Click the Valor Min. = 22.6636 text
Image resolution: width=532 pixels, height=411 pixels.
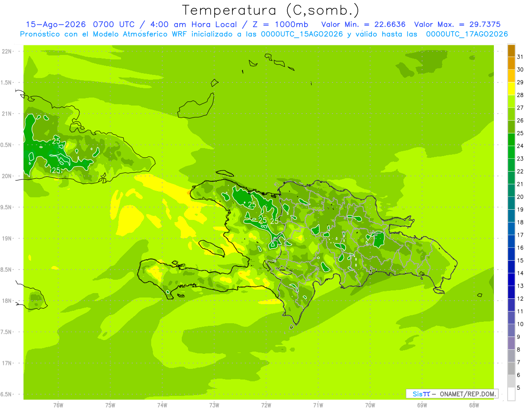(x=363, y=24)
